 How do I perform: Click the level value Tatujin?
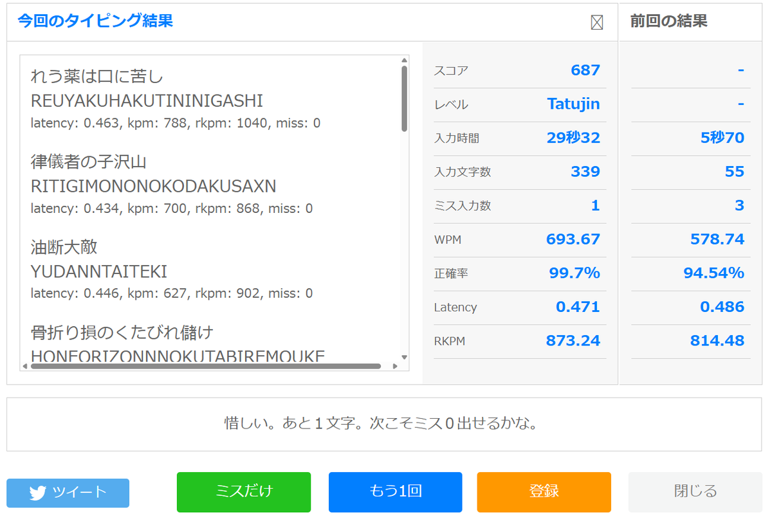[574, 104]
